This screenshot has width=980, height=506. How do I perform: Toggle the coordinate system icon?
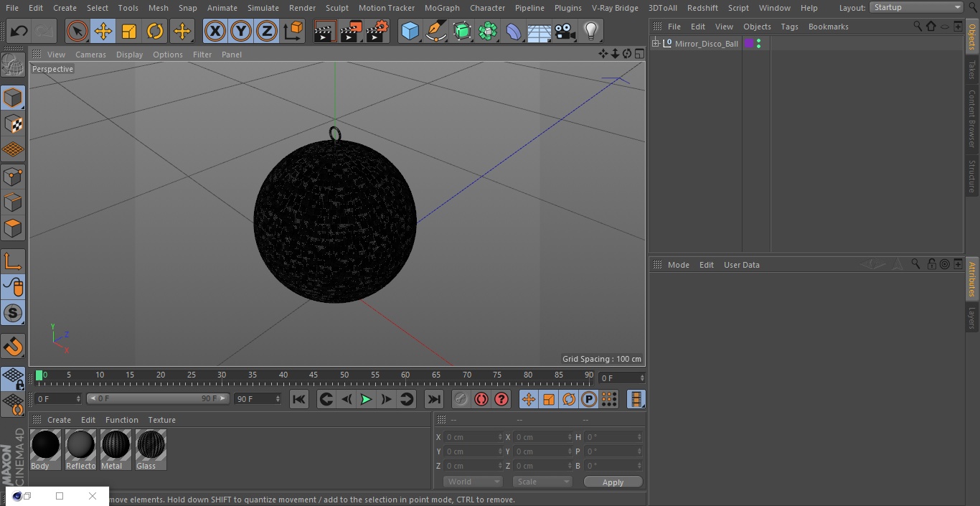click(x=293, y=31)
